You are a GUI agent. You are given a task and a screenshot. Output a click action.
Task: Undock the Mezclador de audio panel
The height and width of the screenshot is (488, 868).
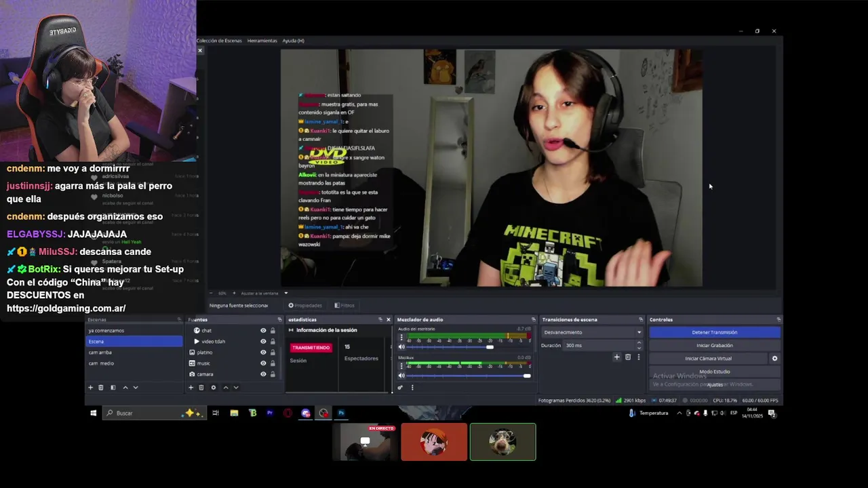click(x=534, y=319)
